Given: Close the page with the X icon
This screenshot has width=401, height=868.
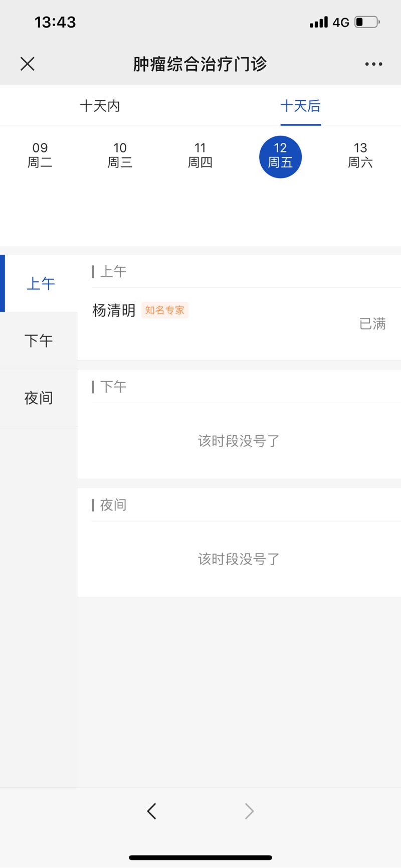Looking at the screenshot, I should 28,64.
